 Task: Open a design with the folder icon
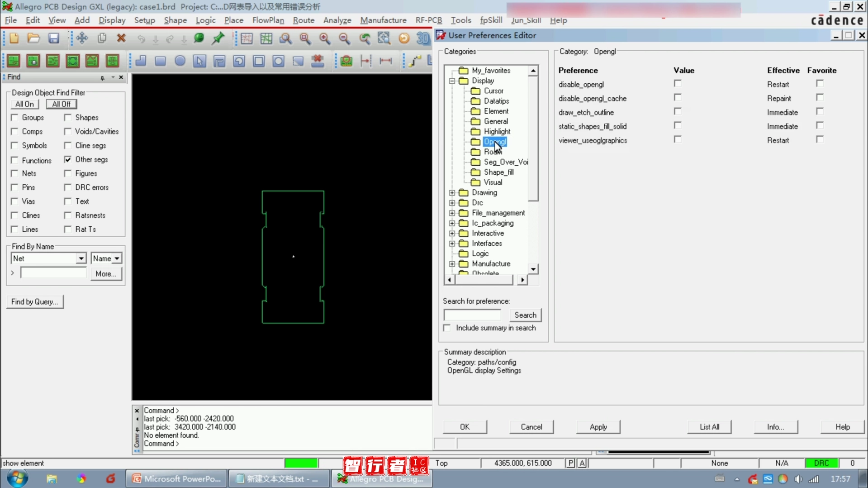(x=33, y=38)
